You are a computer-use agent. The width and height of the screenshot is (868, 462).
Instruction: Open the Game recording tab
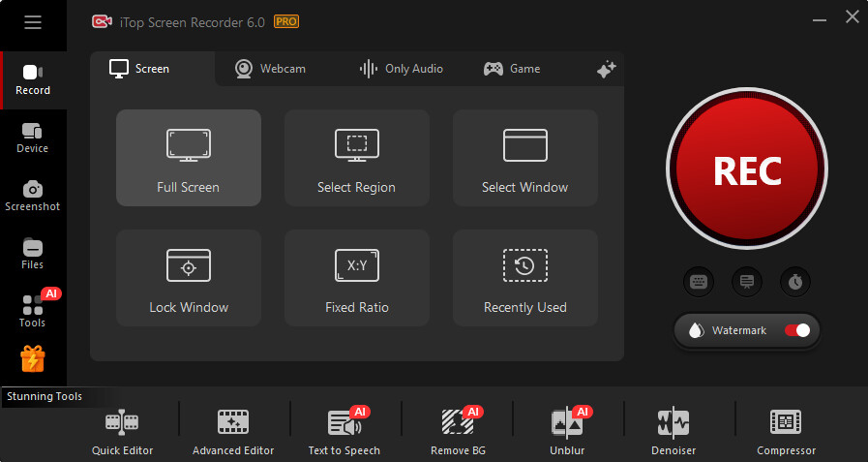tap(512, 69)
